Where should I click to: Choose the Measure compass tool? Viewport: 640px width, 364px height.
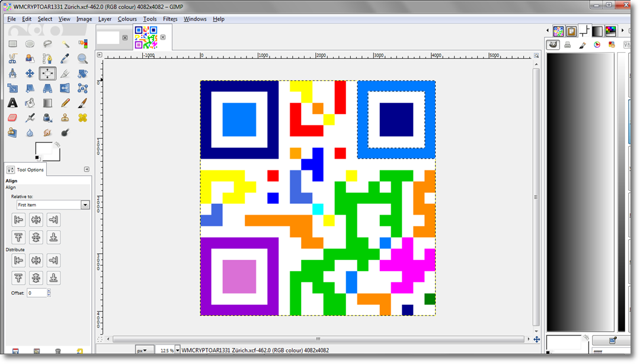pyautogui.click(x=12, y=73)
